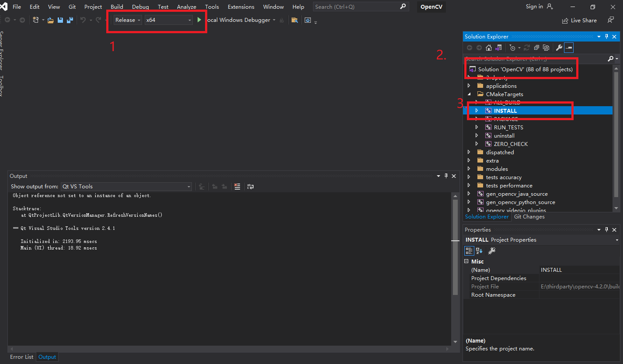Click Collapse All in Solution Explorer
623x364 pixels.
click(x=536, y=48)
